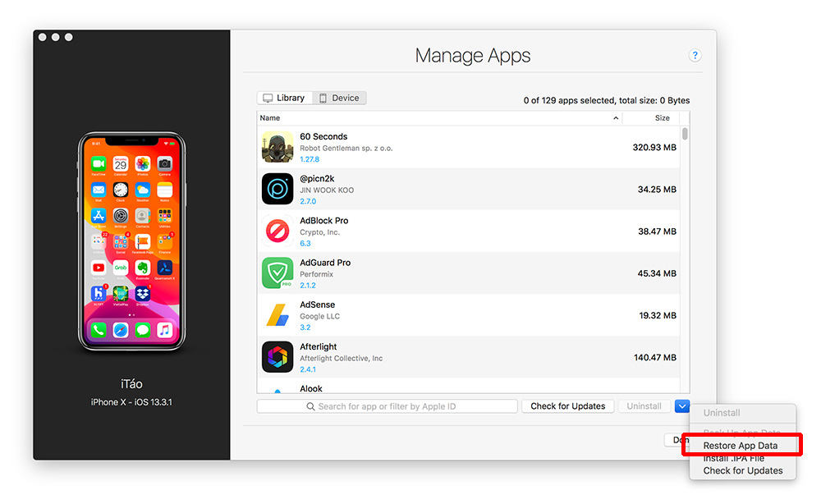The height and width of the screenshot is (504, 821).
Task: Focus the search for app field
Action: coord(387,406)
